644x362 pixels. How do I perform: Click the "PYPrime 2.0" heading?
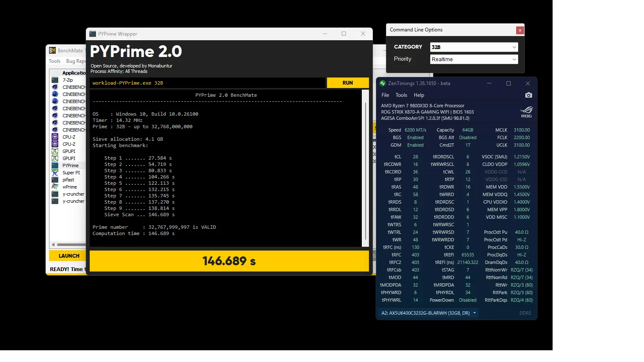tap(136, 52)
